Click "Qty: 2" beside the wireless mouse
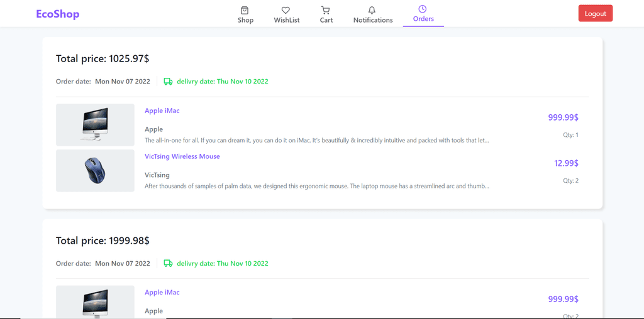The width and height of the screenshot is (644, 319). pos(570,180)
